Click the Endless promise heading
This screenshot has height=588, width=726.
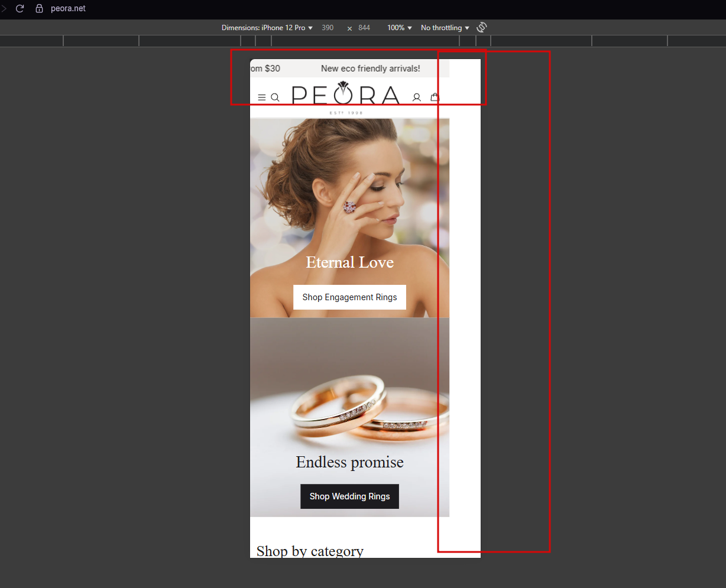[350, 462]
